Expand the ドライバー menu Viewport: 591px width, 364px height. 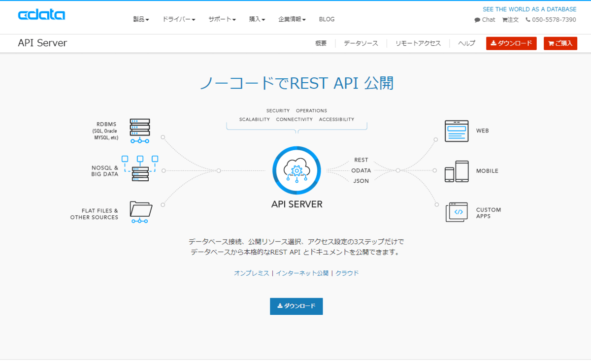(x=179, y=19)
